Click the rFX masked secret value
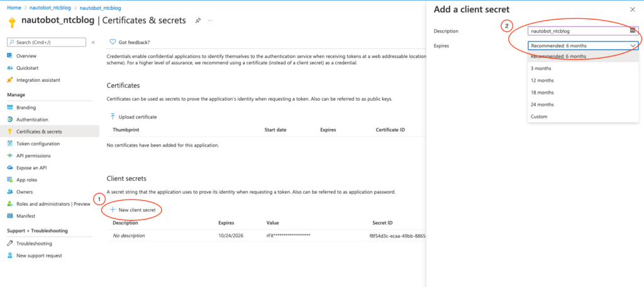The height and width of the screenshot is (287, 644). 288,235
